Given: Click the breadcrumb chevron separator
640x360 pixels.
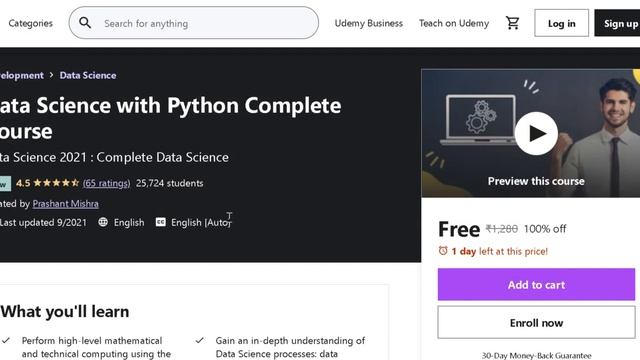Looking at the screenshot, I should tap(51, 75).
